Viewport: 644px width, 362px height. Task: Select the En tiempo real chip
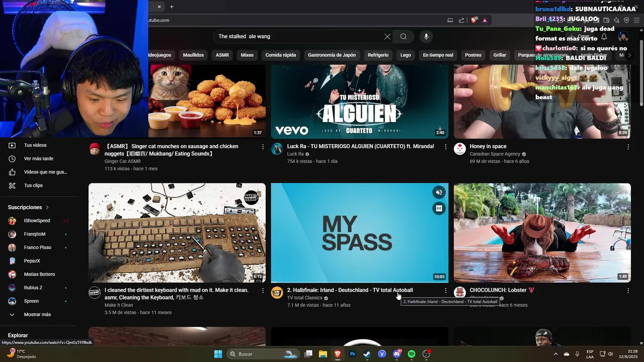click(x=438, y=55)
